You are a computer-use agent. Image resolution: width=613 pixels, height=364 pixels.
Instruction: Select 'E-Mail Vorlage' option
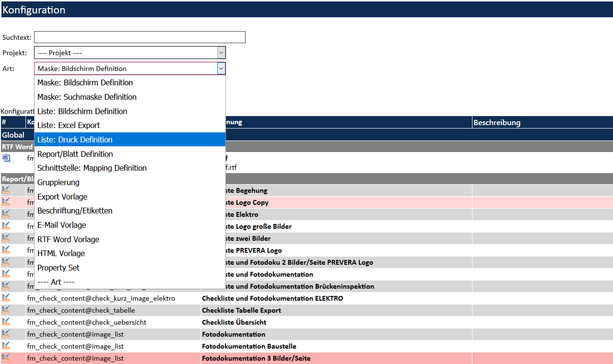point(130,225)
